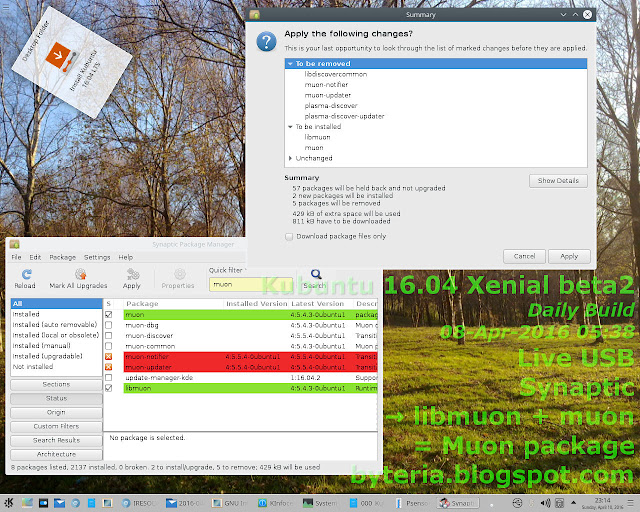Click the GNU Image taskbar entry
The image size is (640, 512).
click(230, 503)
